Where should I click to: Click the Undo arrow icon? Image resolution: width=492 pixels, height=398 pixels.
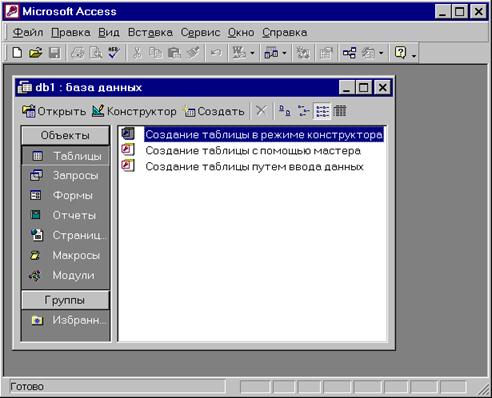click(216, 53)
